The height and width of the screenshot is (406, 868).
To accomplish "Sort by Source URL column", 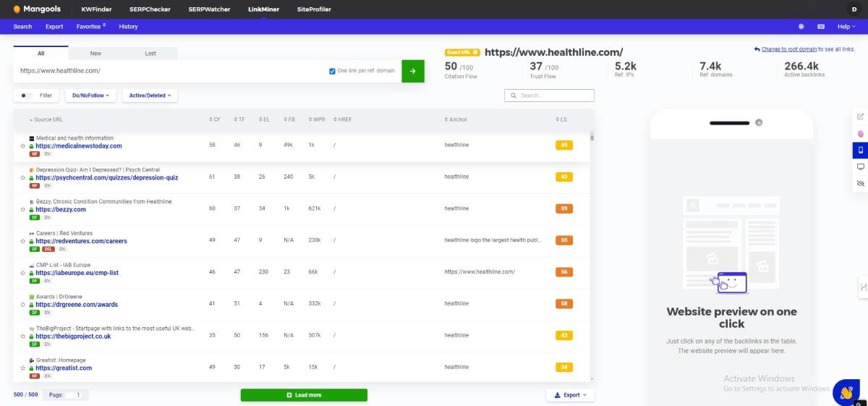I will point(46,119).
